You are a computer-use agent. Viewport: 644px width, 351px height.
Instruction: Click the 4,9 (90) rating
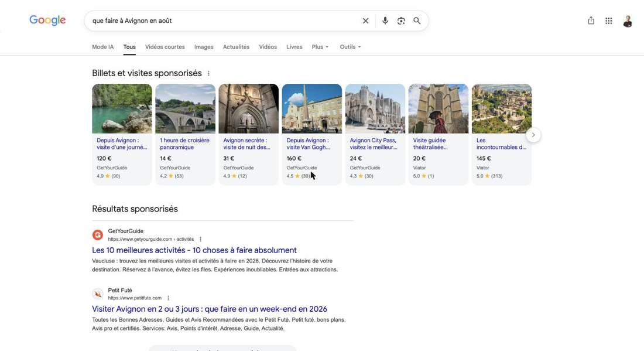pyautogui.click(x=108, y=176)
